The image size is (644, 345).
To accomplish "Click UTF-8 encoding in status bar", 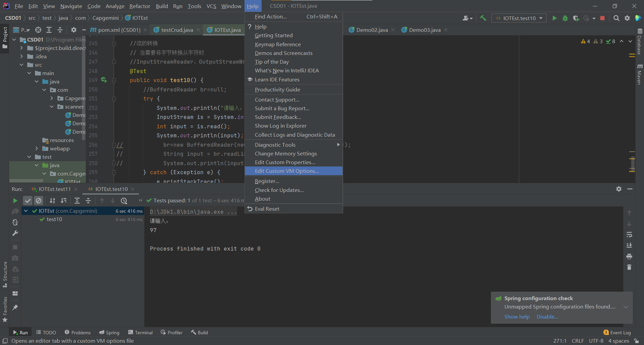I will pos(596,341).
